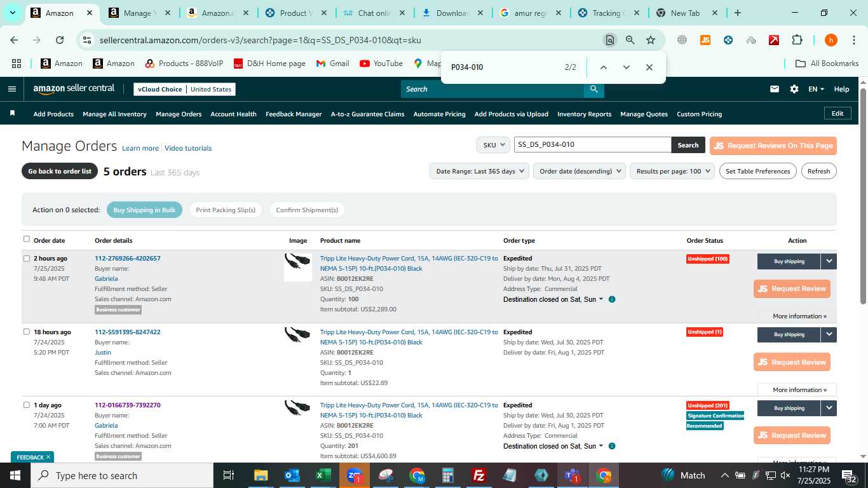Click the Confirm Shipment(s) button
This screenshot has width=868, height=488.
pos(307,210)
